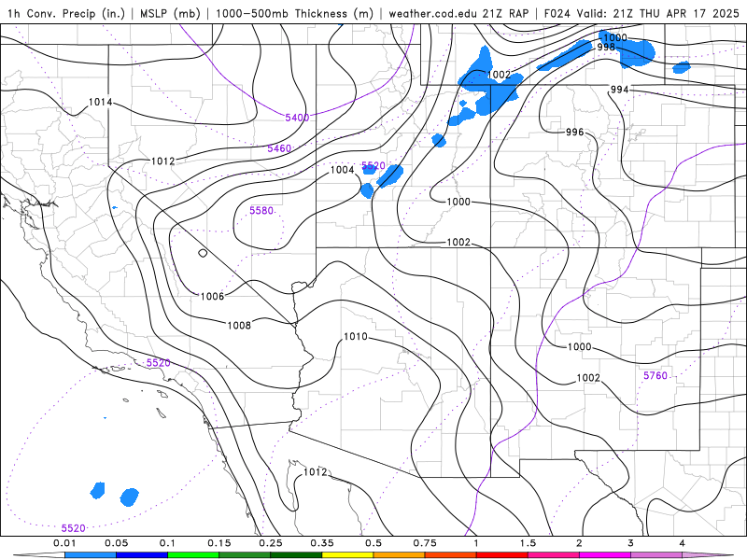Click the '4' legend value
Screen dimensions: 747x560
[683, 543]
